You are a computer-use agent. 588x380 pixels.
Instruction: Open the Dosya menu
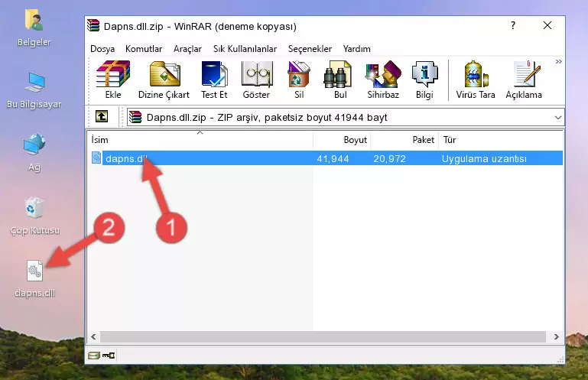[x=102, y=49]
